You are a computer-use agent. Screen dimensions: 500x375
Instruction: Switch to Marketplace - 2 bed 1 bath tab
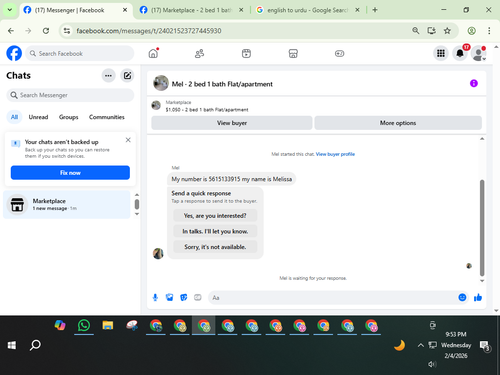coord(191,10)
